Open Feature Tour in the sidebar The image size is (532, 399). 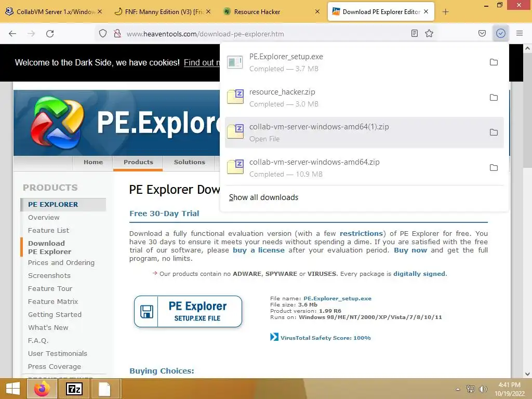[x=50, y=288]
